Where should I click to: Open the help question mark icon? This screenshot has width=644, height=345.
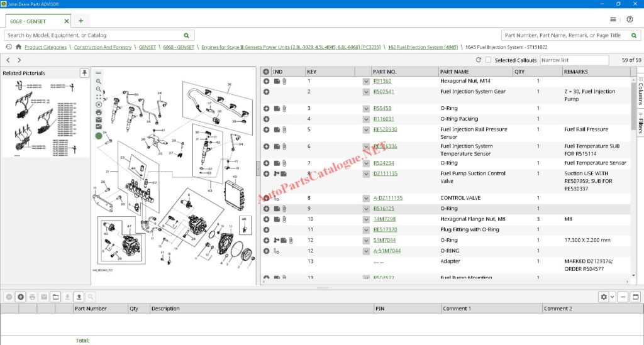pos(630,19)
